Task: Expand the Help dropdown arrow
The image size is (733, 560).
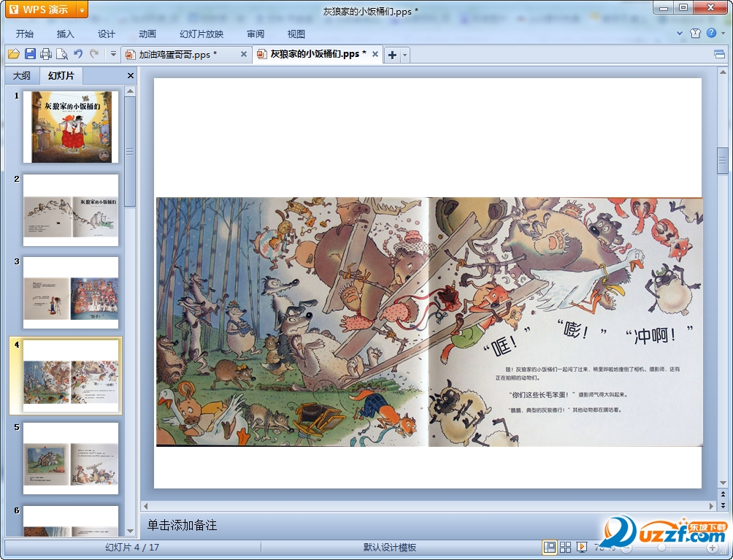Action: (724, 33)
